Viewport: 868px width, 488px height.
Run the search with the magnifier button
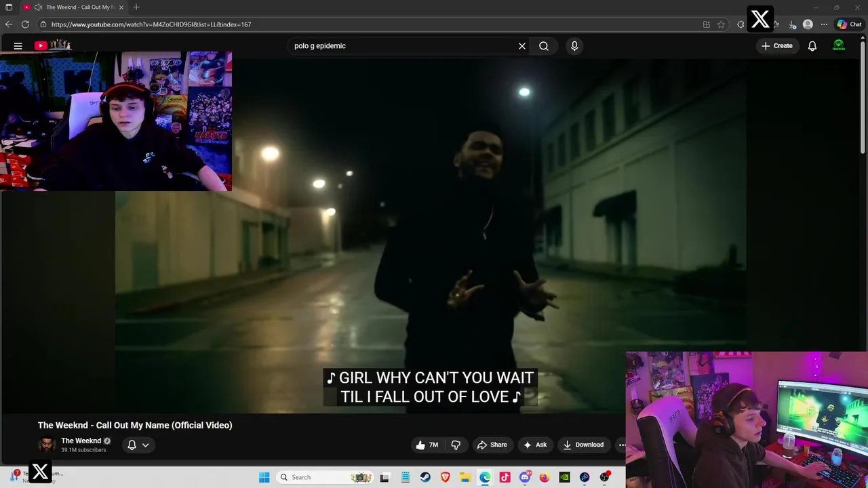tap(544, 46)
